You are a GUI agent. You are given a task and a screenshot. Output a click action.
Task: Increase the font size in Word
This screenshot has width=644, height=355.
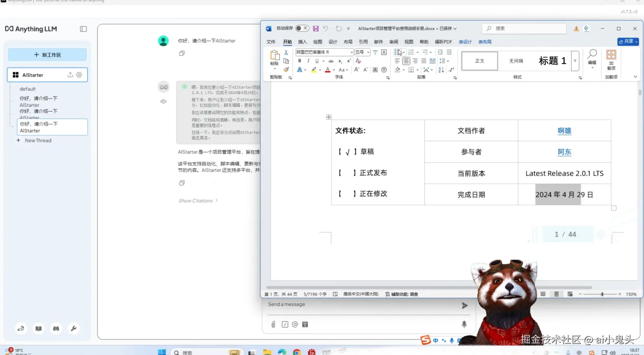pyautogui.click(x=357, y=70)
